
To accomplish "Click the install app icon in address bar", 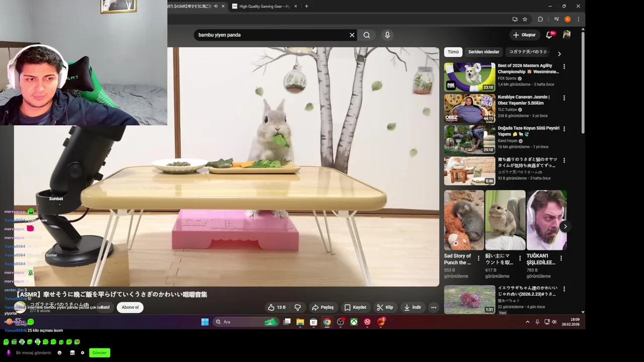I will (x=515, y=19).
